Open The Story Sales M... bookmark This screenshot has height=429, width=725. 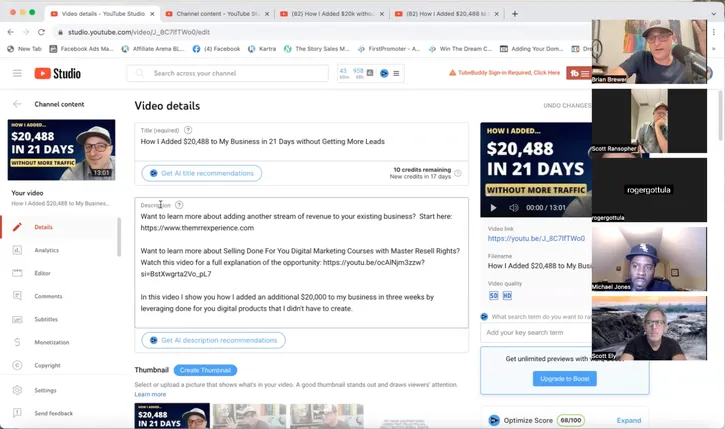coord(317,49)
